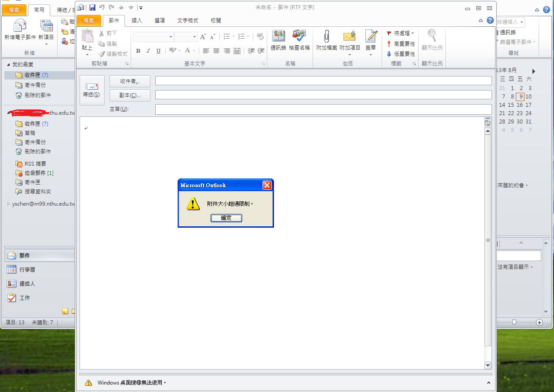
Task: Switch to the 插入 ribbon tab
Action: [137, 20]
